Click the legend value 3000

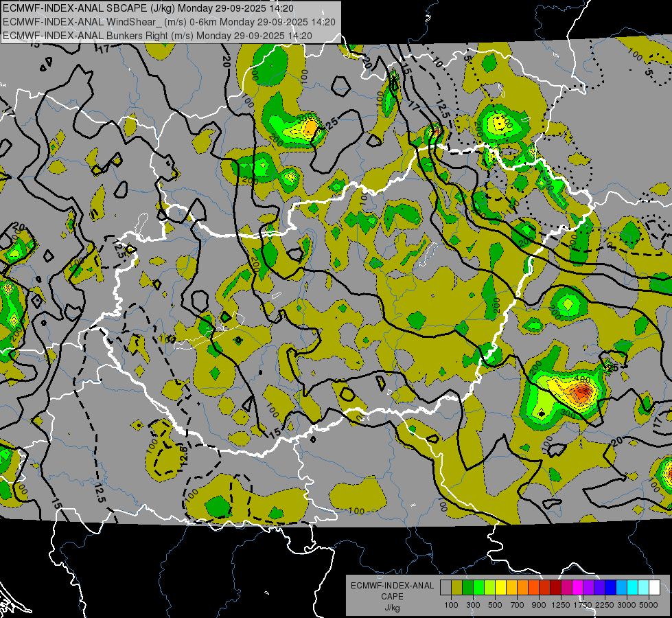[x=627, y=605]
